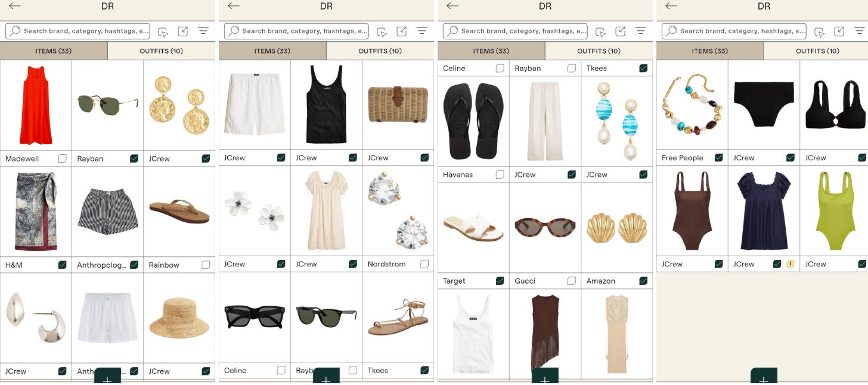
Task: Click the "Anthropolog..." label under striped shorts
Action: point(101,265)
